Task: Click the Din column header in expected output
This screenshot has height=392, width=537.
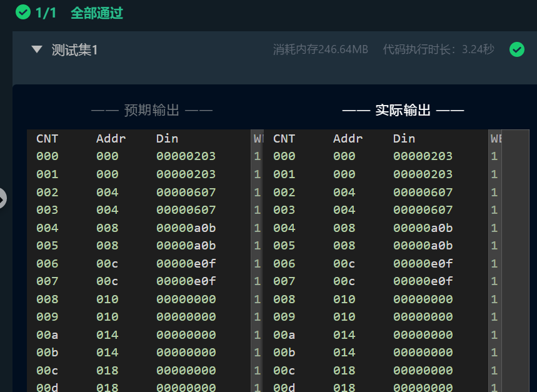Action: tap(167, 138)
